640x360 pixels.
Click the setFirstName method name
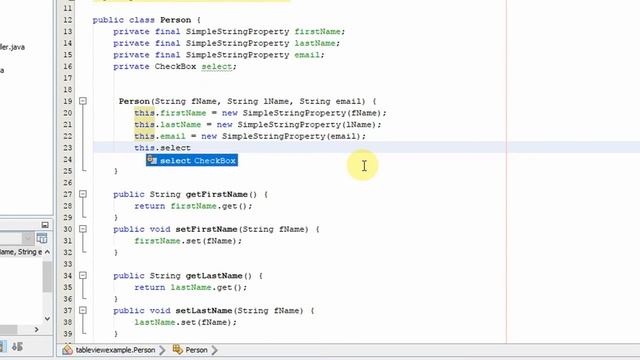(206, 229)
